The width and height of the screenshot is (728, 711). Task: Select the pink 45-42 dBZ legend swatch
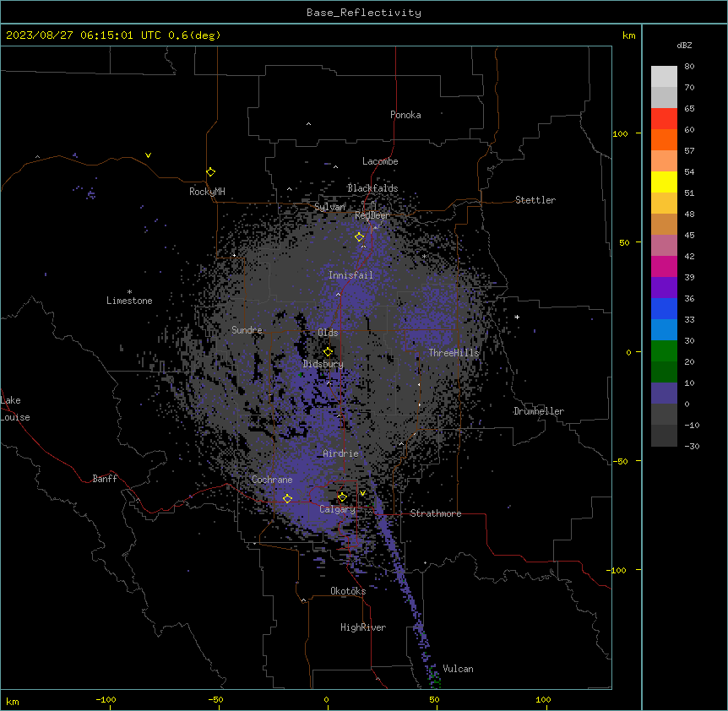(664, 246)
